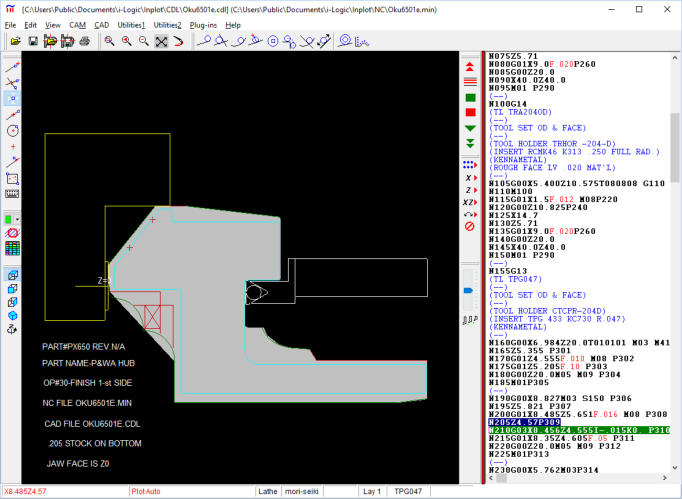The width and height of the screenshot is (682, 499).
Task: Open the Utilities1 menu
Action: [x=131, y=24]
